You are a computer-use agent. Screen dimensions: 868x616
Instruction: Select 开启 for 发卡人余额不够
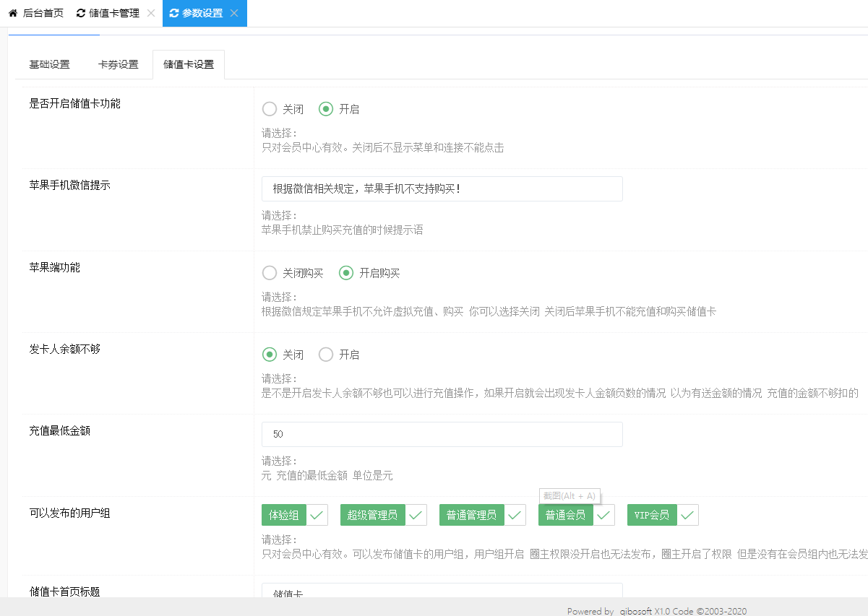pos(326,355)
